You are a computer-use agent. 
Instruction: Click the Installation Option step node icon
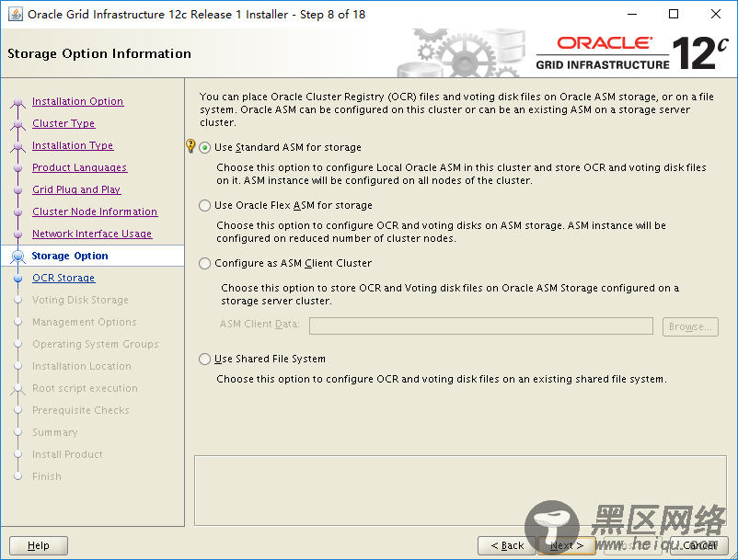(x=17, y=102)
